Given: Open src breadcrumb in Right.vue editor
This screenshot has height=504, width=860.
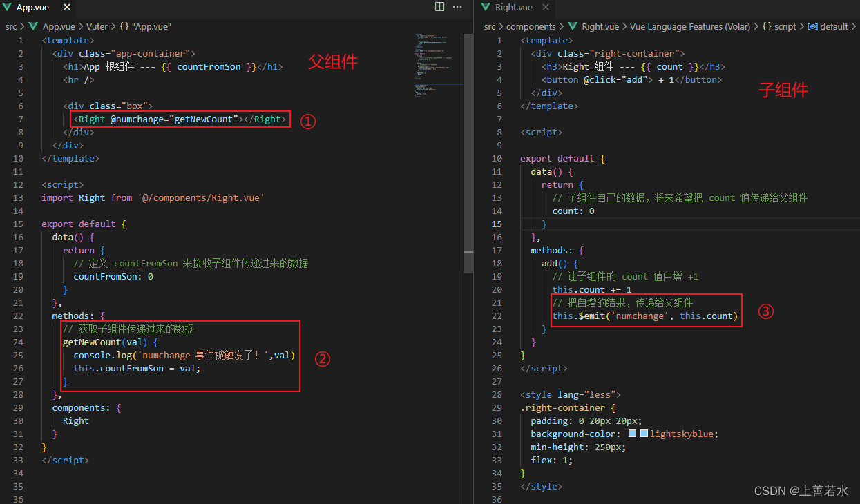Looking at the screenshot, I should click(x=490, y=26).
